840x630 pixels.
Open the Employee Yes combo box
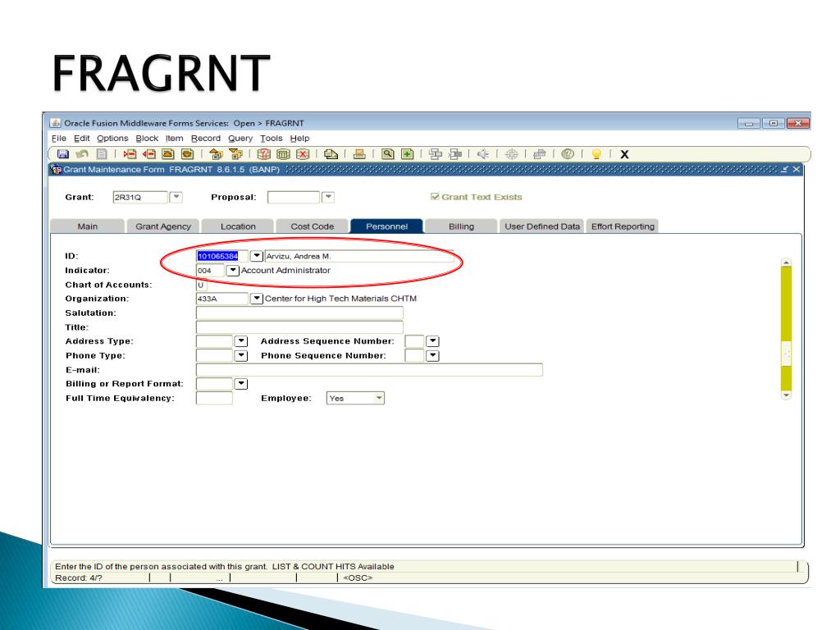click(x=355, y=398)
